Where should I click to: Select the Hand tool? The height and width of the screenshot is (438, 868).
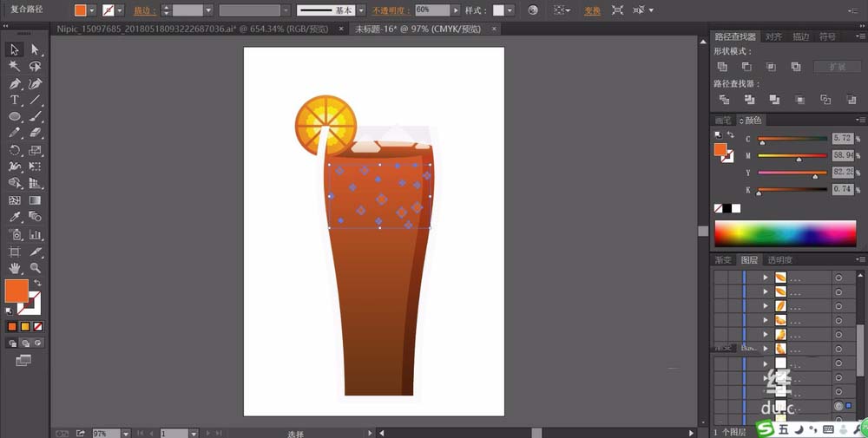tap(15, 268)
